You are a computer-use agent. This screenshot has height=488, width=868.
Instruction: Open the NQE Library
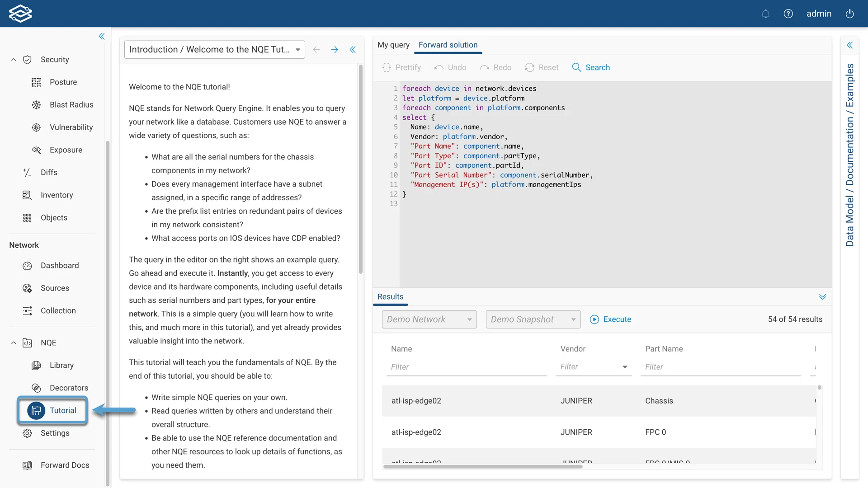(61, 365)
